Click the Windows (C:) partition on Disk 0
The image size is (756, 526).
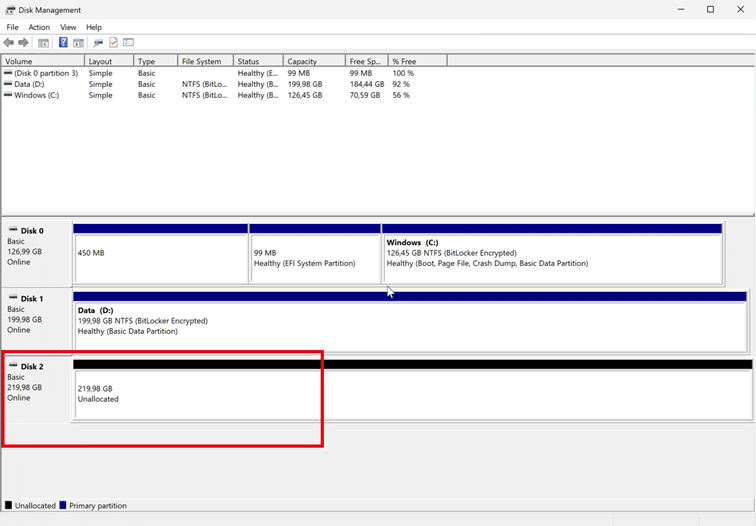point(551,258)
